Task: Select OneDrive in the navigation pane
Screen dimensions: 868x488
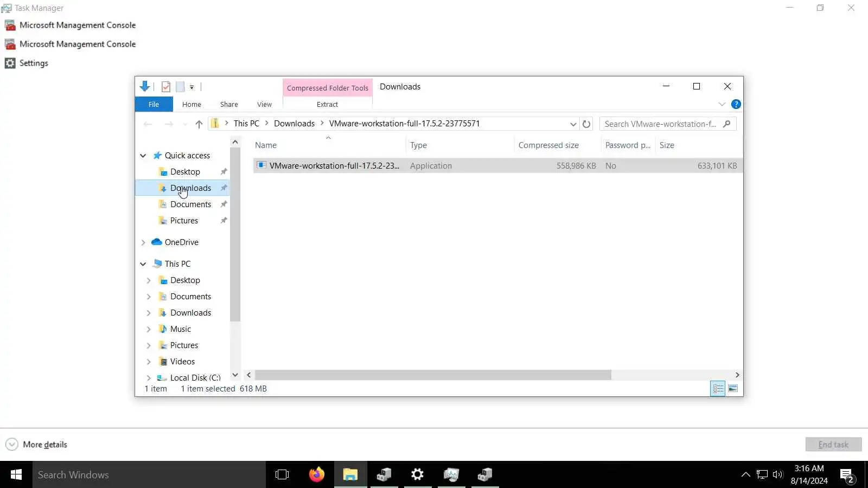Action: click(x=181, y=242)
